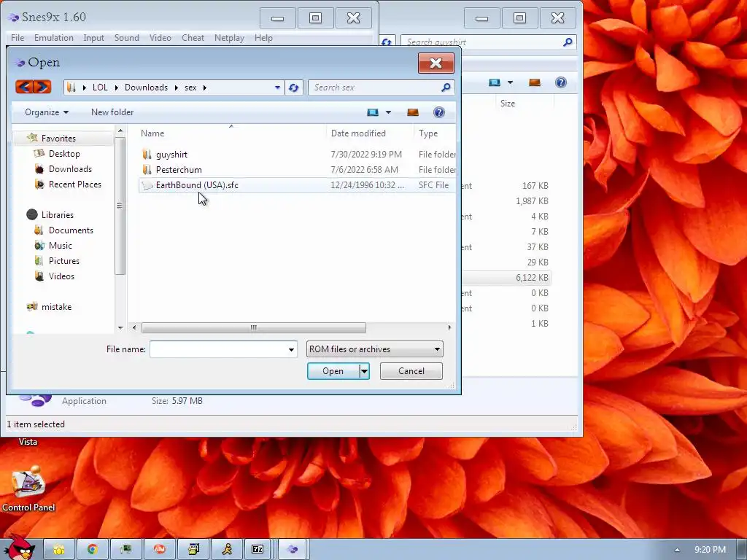Click the Cancel button
Screen dimensions: 747x560
pyautogui.click(x=411, y=371)
